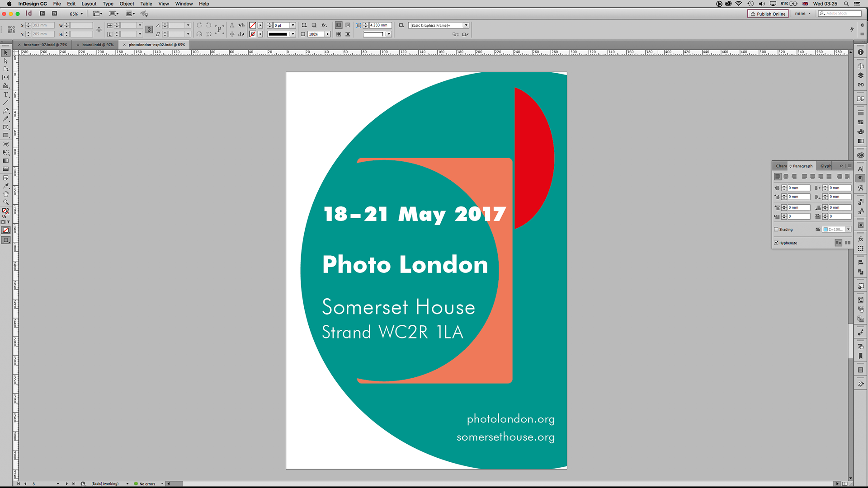Click the Publish Online button
This screenshot has width=868, height=488.
(768, 14)
